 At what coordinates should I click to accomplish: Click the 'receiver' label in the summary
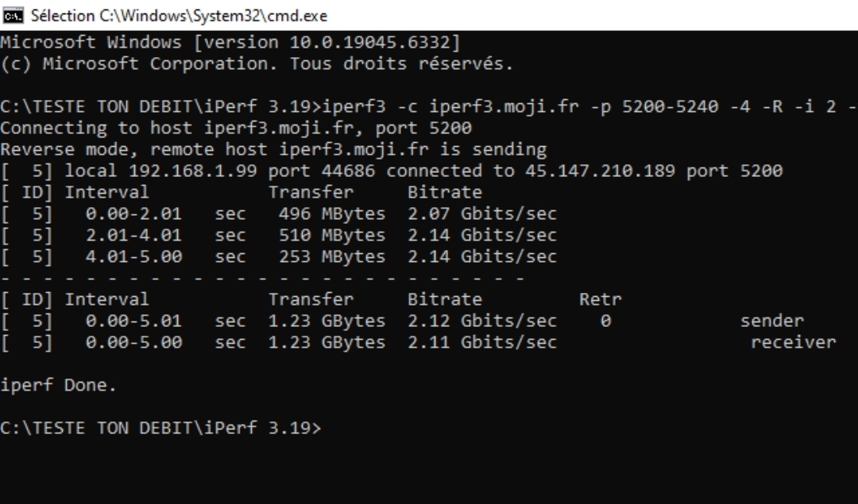point(793,343)
